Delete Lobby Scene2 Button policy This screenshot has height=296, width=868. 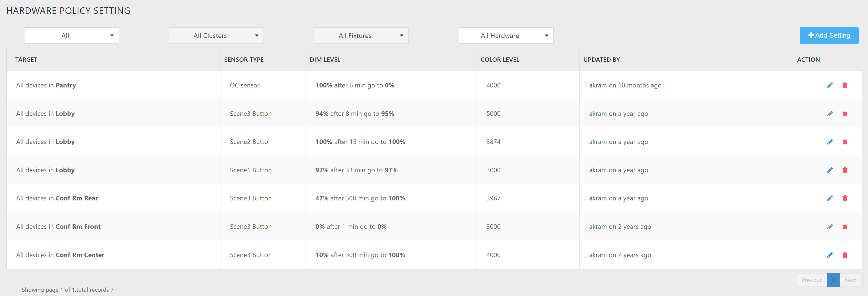(844, 142)
